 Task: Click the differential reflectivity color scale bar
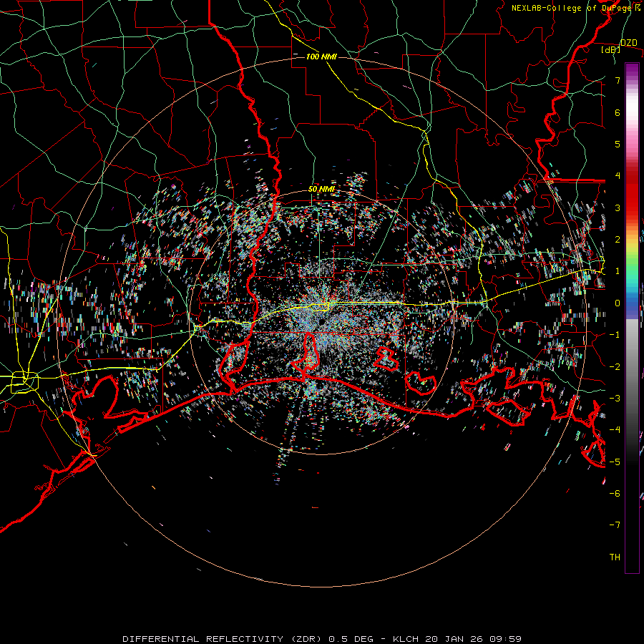tap(632, 318)
